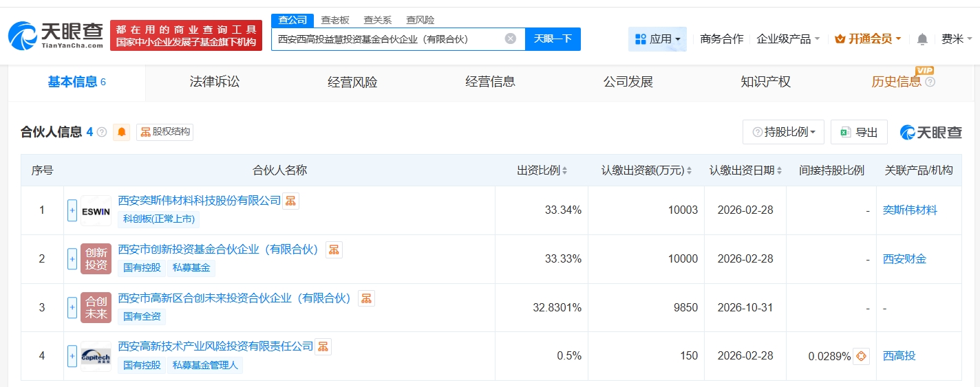Clear the search field with the X icon
Viewport: 980px width, 387px height.
pyautogui.click(x=510, y=38)
